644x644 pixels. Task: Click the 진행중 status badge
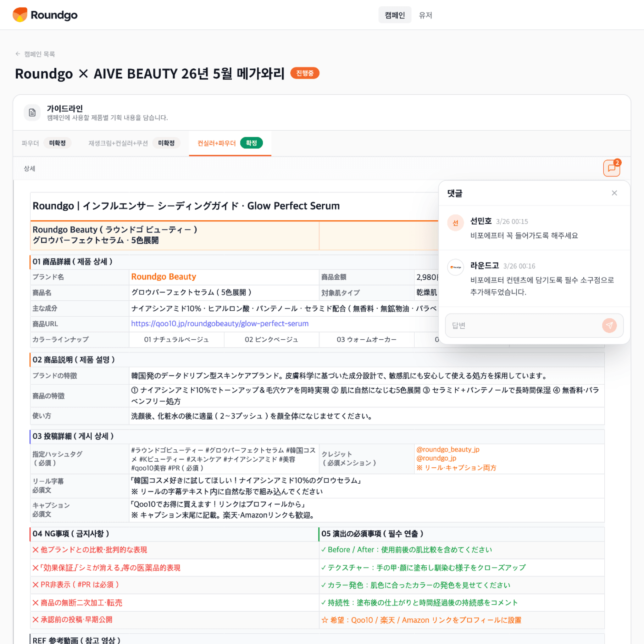coord(305,73)
